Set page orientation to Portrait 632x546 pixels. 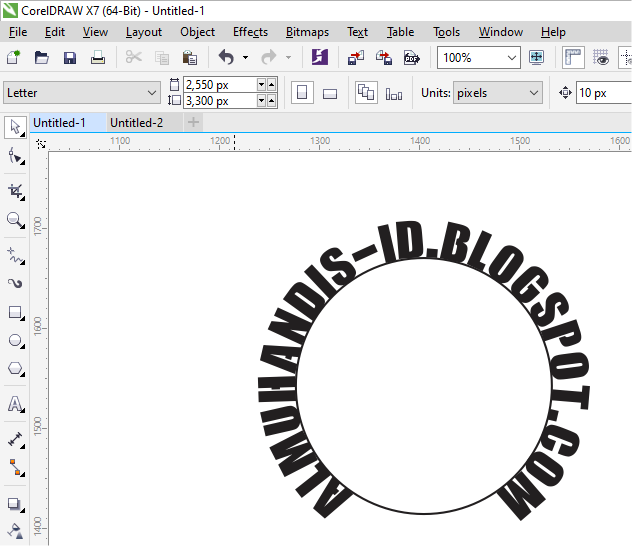(x=302, y=92)
